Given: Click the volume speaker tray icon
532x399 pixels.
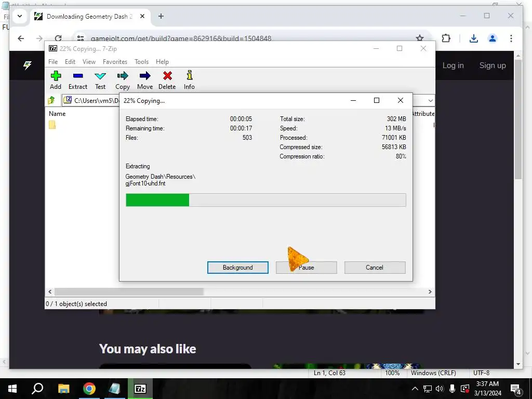Looking at the screenshot, I should (440, 389).
